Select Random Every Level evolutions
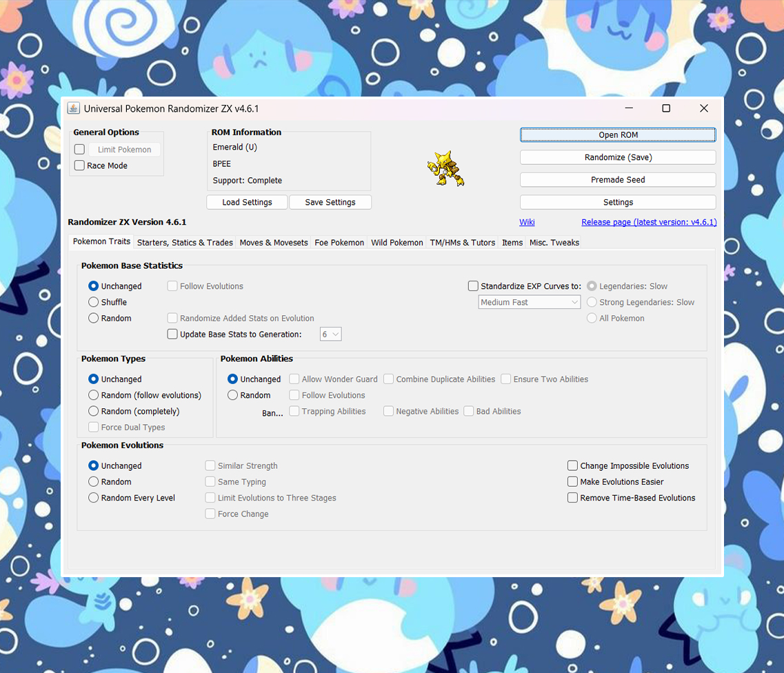784x673 pixels. [x=94, y=497]
